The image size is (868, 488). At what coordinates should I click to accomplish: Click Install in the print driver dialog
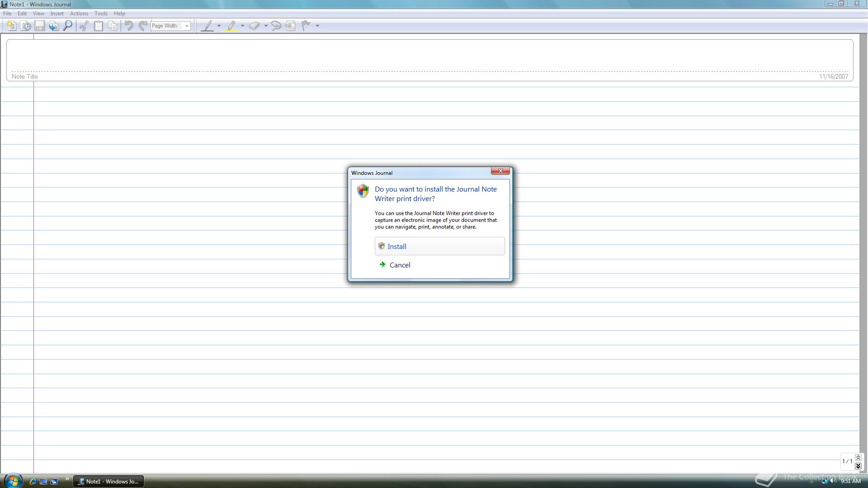[x=439, y=246]
